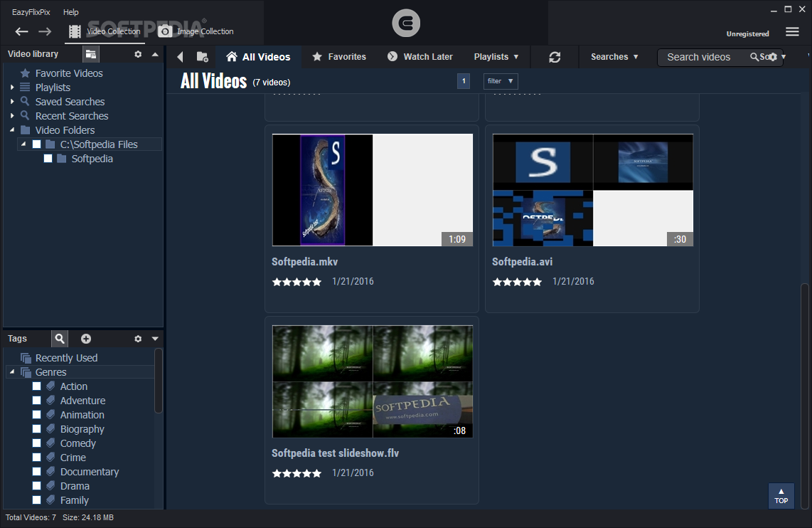Image resolution: width=812 pixels, height=528 pixels.
Task: Open the Softpedia.mkv title link
Action: [x=304, y=262]
